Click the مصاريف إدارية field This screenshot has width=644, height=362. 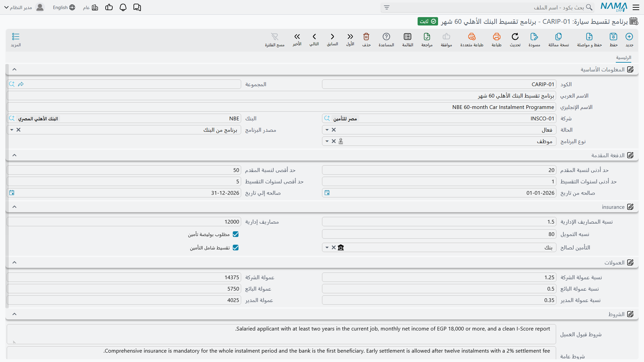coord(124,222)
